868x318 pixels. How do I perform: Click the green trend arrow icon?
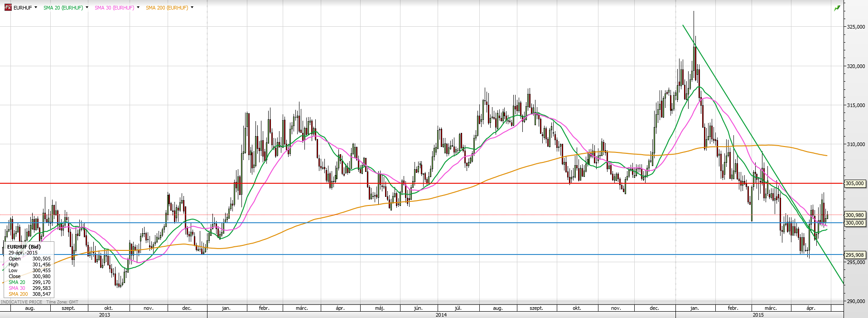tap(837, 8)
